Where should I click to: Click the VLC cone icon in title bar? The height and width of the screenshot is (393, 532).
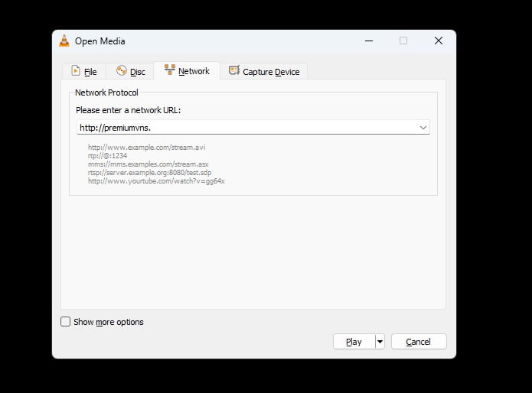64,41
